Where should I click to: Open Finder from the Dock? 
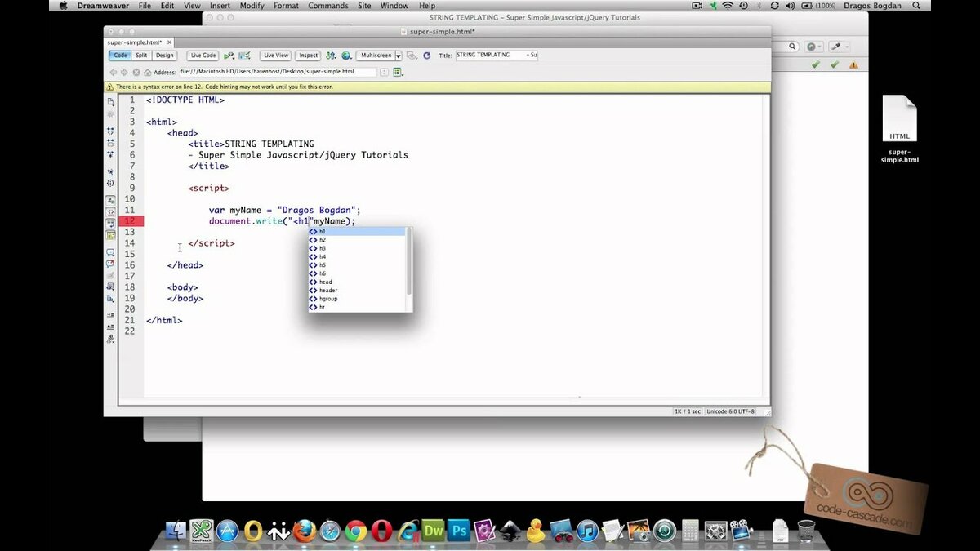[x=176, y=531]
